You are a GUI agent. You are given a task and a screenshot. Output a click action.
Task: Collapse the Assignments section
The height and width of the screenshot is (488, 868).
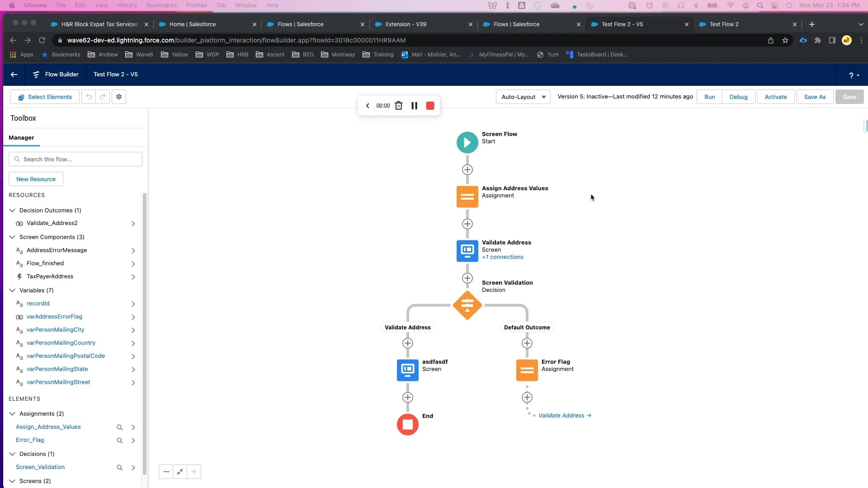click(12, 414)
